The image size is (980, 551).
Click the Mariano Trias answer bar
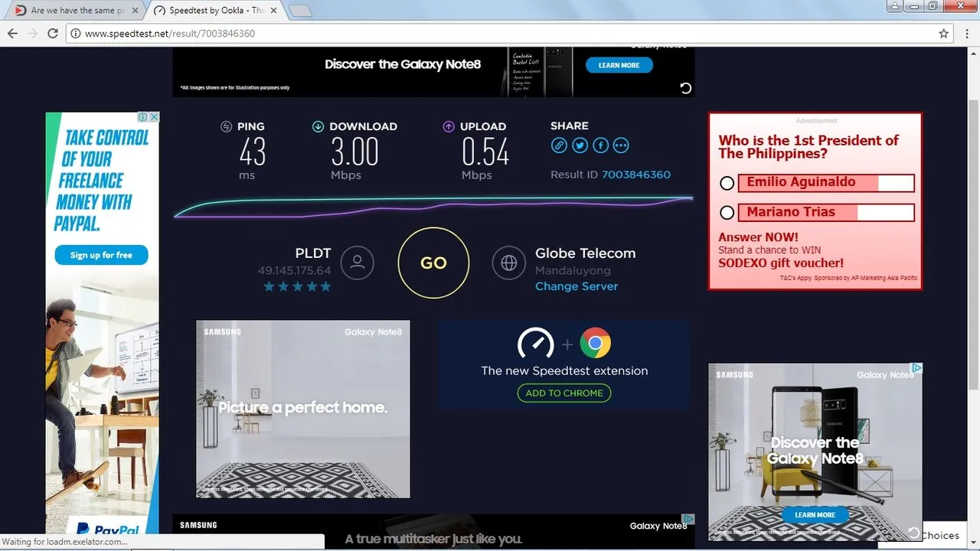(826, 213)
